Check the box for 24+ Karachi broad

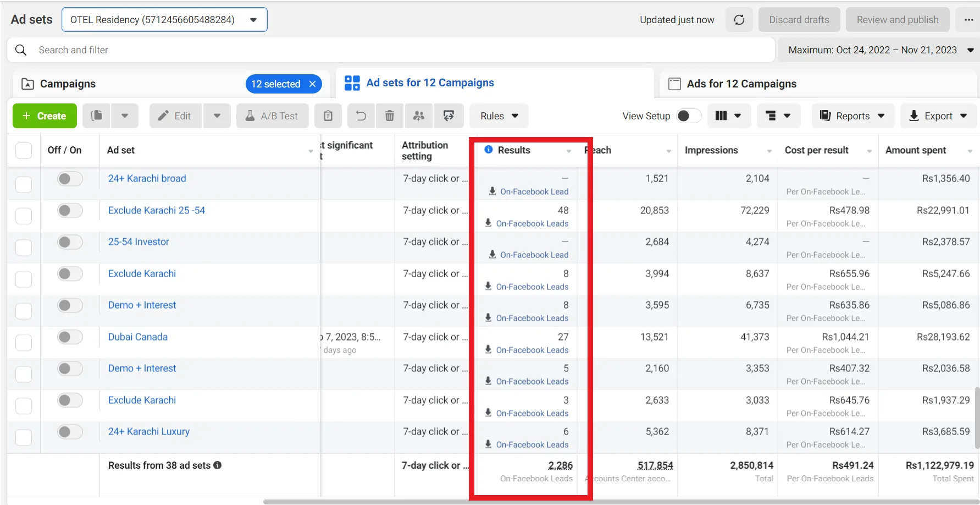coord(24,184)
